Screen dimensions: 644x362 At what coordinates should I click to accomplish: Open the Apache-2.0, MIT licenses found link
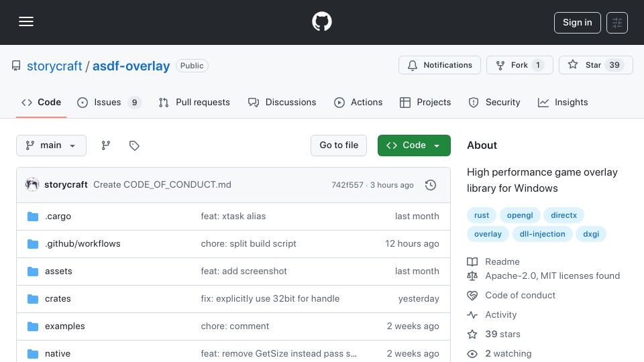[x=543, y=276]
